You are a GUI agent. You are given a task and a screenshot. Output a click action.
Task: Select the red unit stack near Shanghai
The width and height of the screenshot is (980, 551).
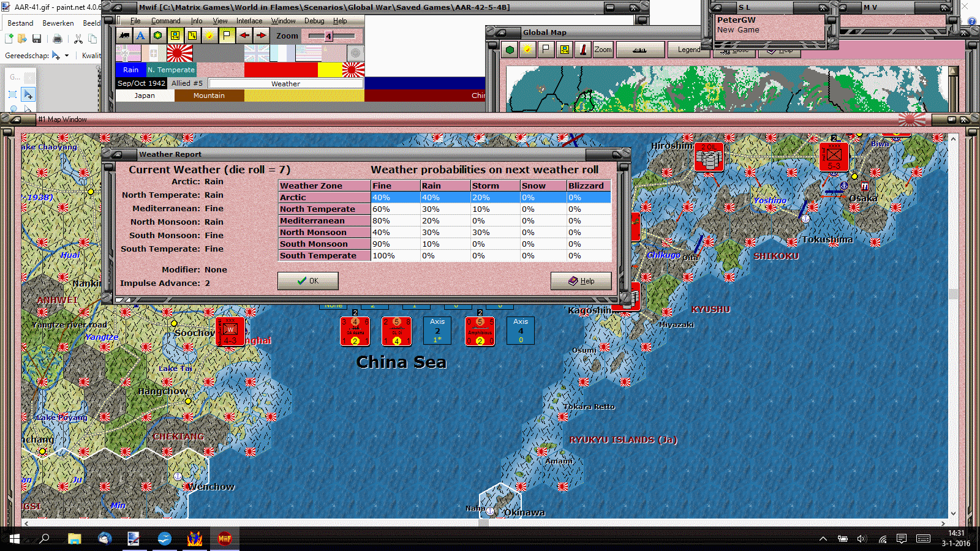click(230, 331)
